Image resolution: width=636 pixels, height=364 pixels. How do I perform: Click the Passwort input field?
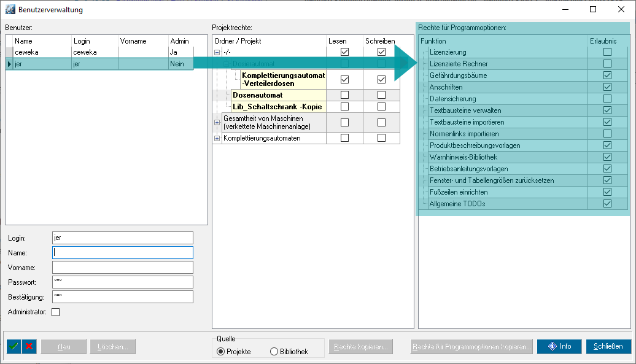click(x=123, y=282)
